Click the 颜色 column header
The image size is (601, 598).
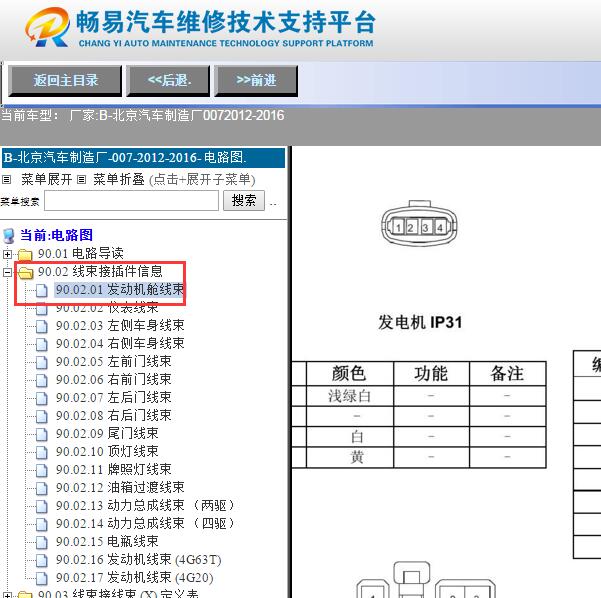pyautogui.click(x=349, y=373)
